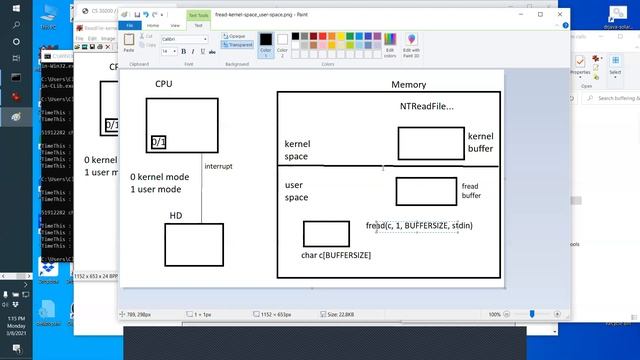Click the Properties button in the right background window
Viewport: 640px width, 360px height.
580,66
